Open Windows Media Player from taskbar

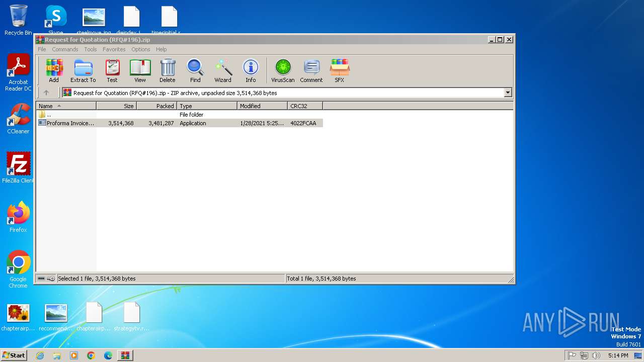pyautogui.click(x=74, y=355)
